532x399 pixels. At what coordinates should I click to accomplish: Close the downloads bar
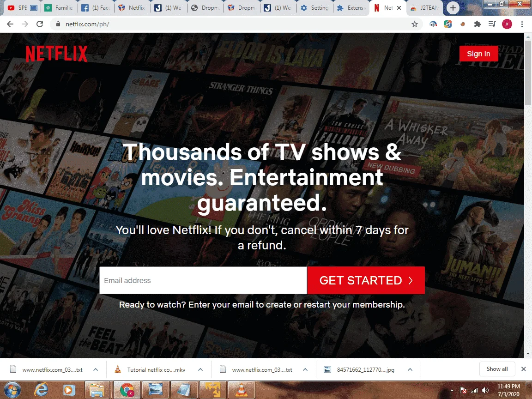[524, 369]
